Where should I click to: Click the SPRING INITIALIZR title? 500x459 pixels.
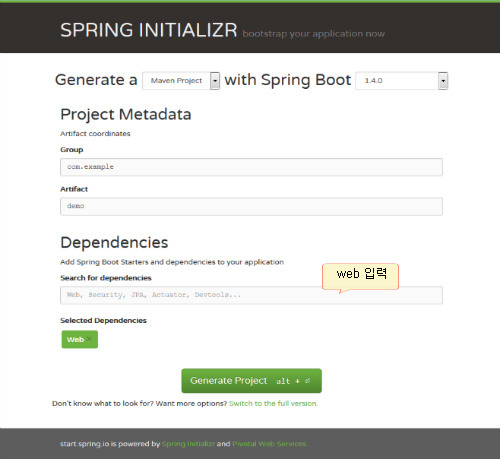pyautogui.click(x=149, y=30)
